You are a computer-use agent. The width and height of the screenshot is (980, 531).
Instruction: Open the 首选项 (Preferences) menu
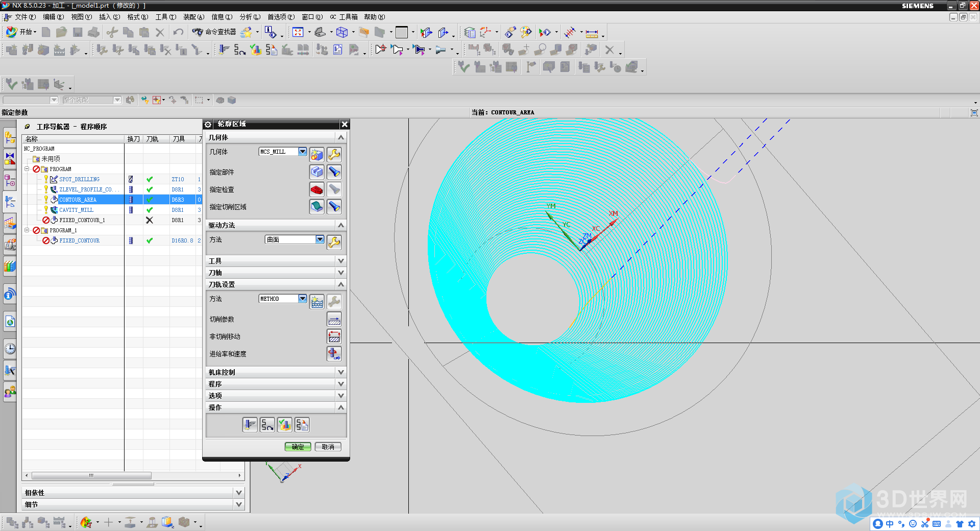[x=281, y=17]
